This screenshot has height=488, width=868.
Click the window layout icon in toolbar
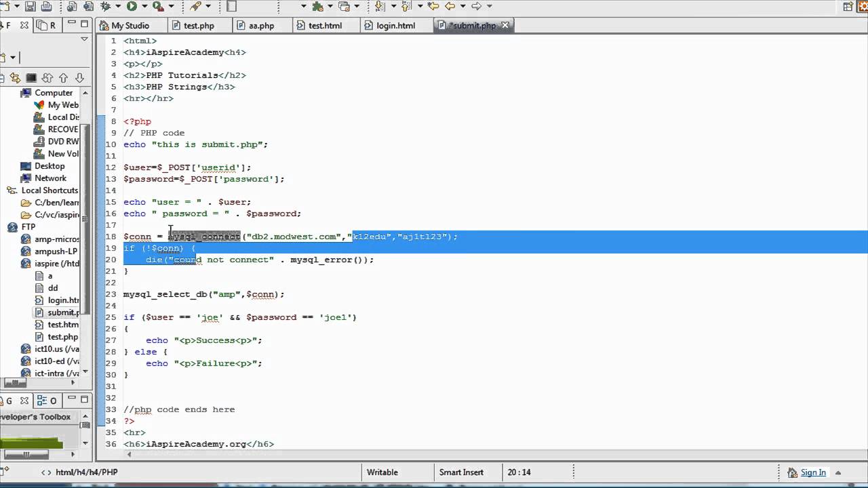point(231,6)
